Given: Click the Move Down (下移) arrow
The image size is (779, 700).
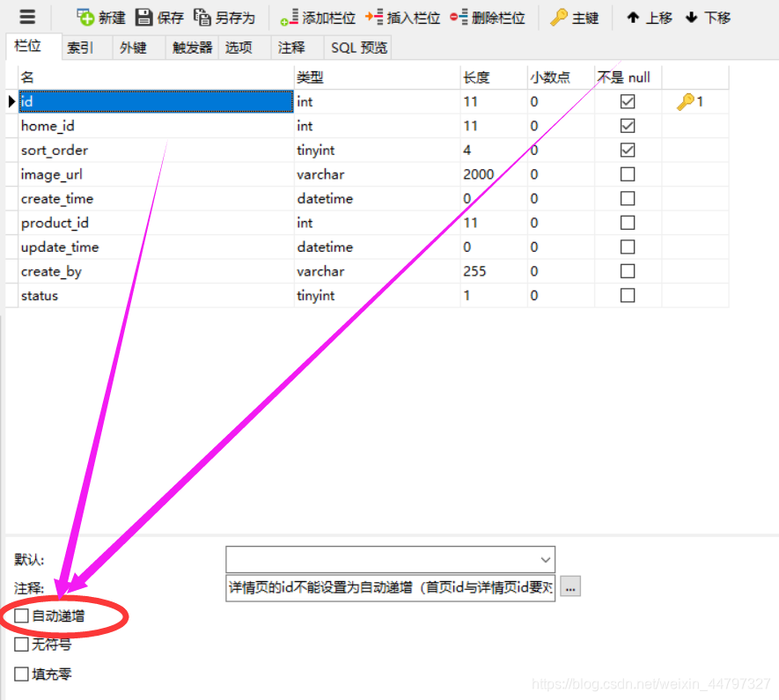Looking at the screenshot, I should [691, 18].
